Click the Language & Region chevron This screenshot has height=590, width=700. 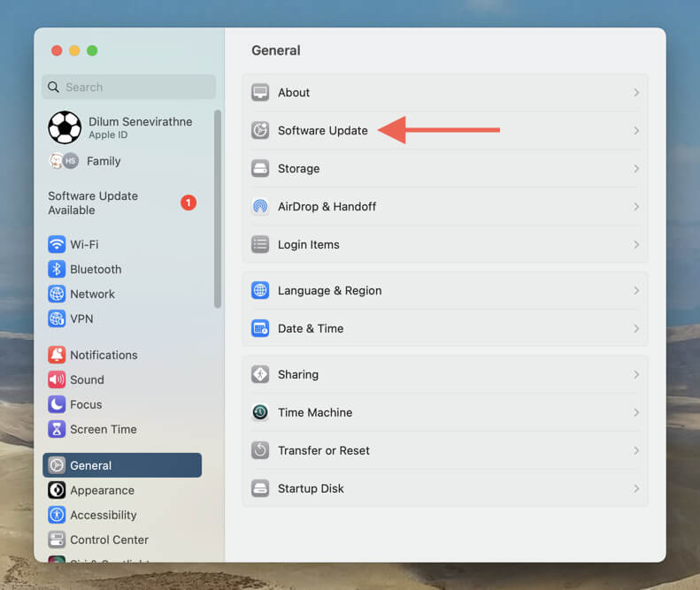coord(636,290)
